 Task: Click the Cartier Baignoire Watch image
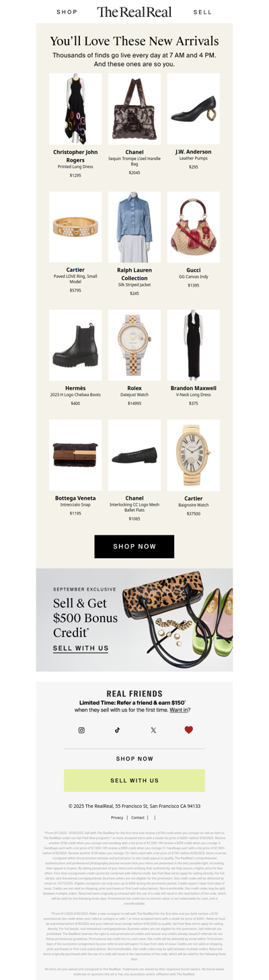pyautogui.click(x=194, y=455)
